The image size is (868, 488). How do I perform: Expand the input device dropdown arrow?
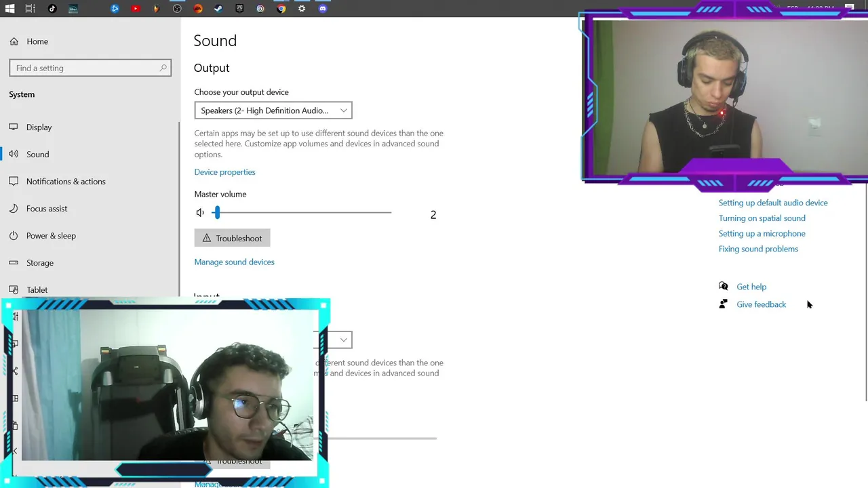click(x=343, y=340)
